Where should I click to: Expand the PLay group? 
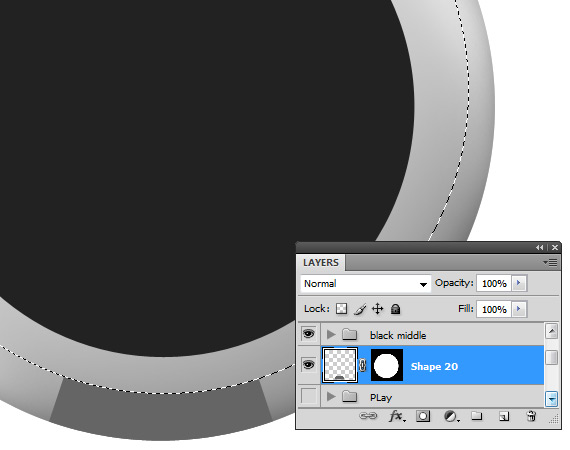[x=331, y=396]
